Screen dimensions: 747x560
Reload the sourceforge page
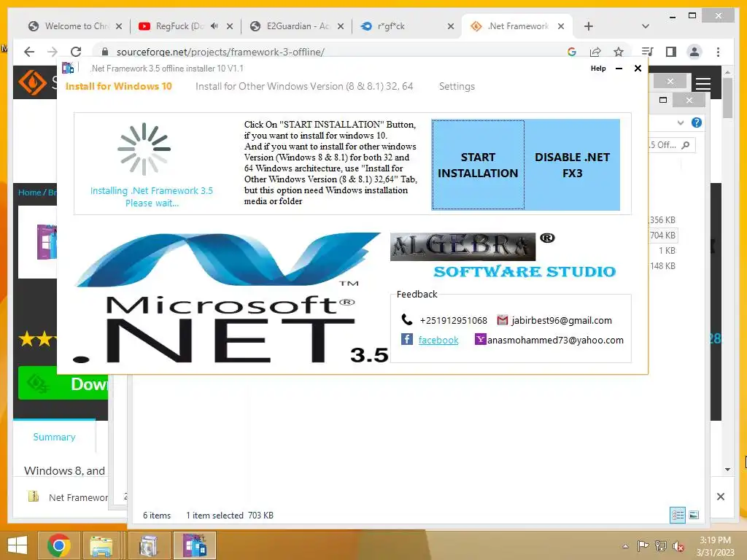pos(76,52)
